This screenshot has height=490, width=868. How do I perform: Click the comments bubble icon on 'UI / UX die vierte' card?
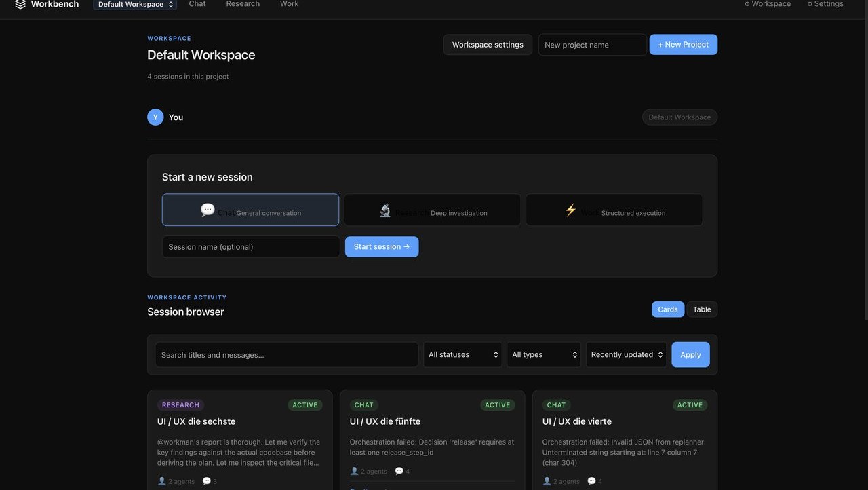(592, 481)
